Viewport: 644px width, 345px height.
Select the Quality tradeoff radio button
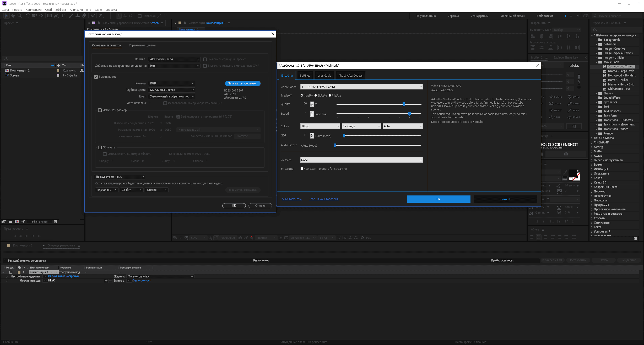[x=302, y=95]
